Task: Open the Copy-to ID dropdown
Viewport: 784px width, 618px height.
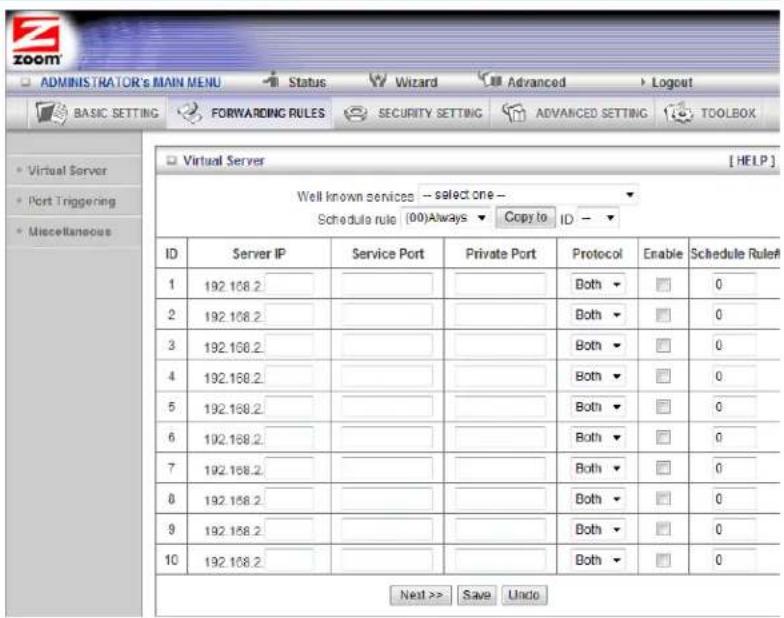Action: pos(598,218)
